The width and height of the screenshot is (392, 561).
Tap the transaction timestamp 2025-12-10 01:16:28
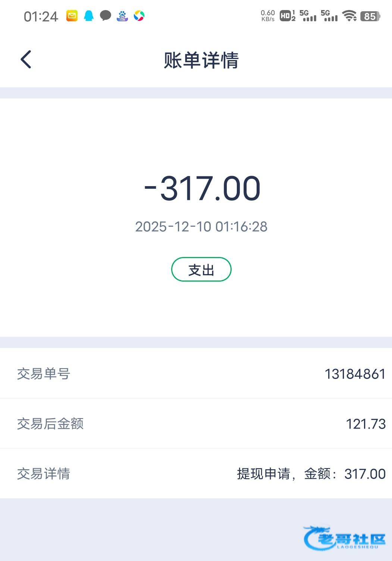(x=201, y=226)
